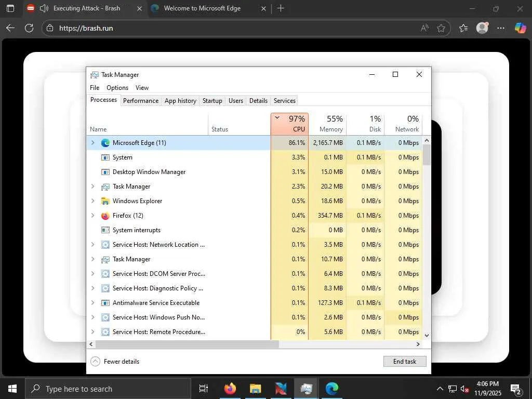Image resolution: width=532 pixels, height=399 pixels.
Task: Open a new Edge tab
Action: 281,8
